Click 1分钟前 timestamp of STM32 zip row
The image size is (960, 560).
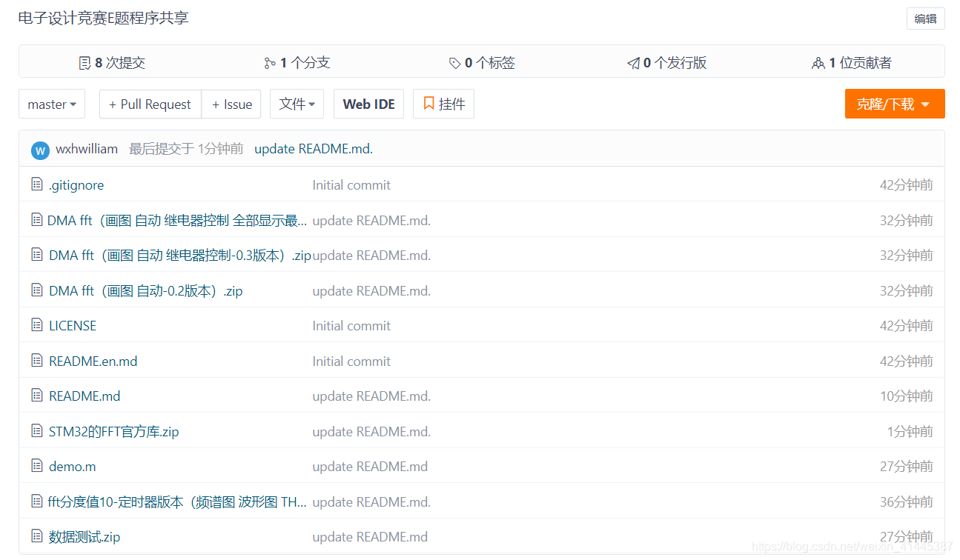click(x=910, y=432)
